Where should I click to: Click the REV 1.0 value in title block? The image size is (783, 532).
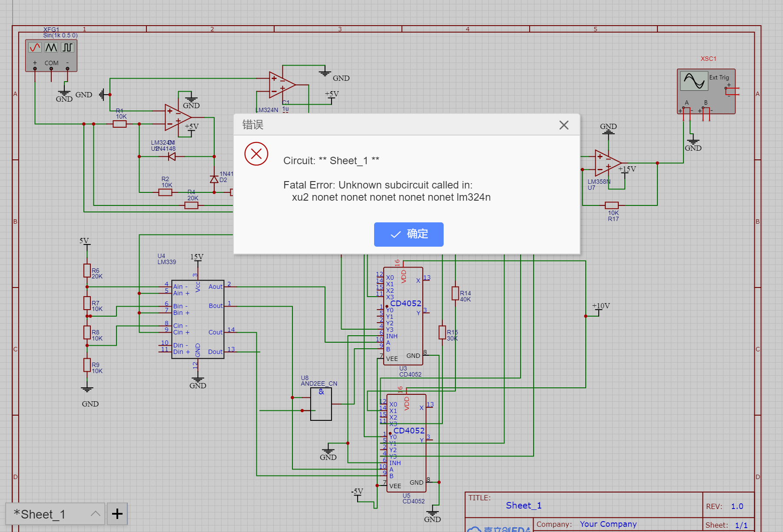pyautogui.click(x=737, y=506)
